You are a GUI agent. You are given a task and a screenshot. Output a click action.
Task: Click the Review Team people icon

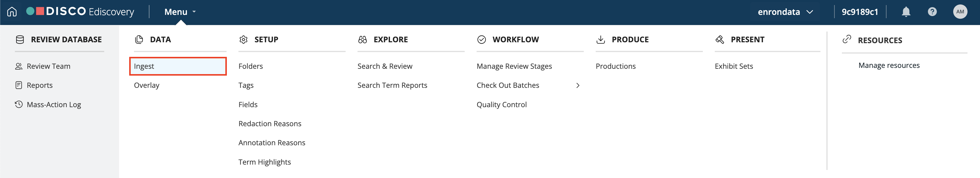click(19, 66)
